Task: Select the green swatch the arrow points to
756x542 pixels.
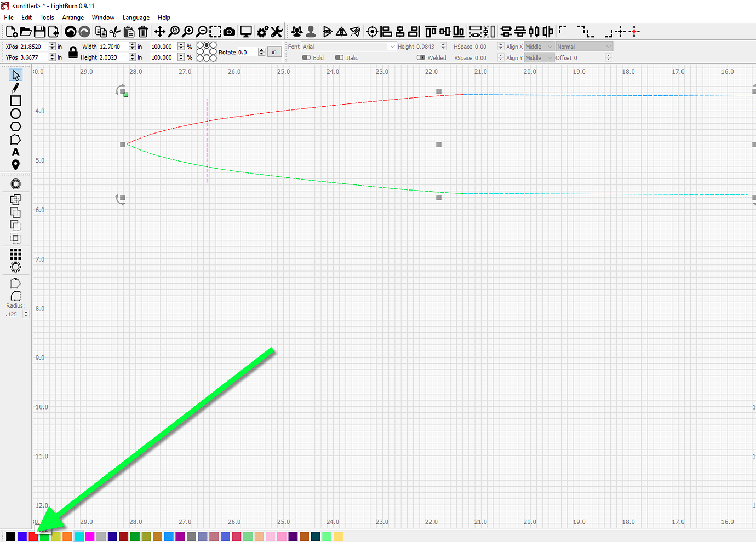Action: [x=44, y=536]
